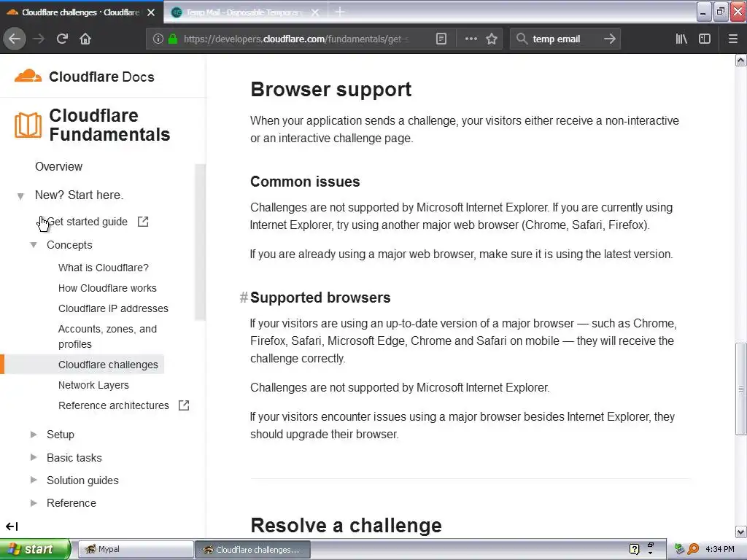Open Network Layers page
Image resolution: width=747 pixels, height=560 pixels.
[x=93, y=385]
